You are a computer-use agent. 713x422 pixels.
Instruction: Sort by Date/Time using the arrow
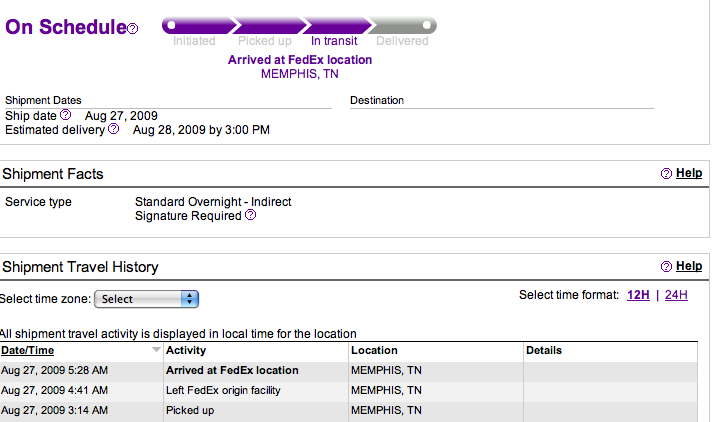click(x=155, y=351)
